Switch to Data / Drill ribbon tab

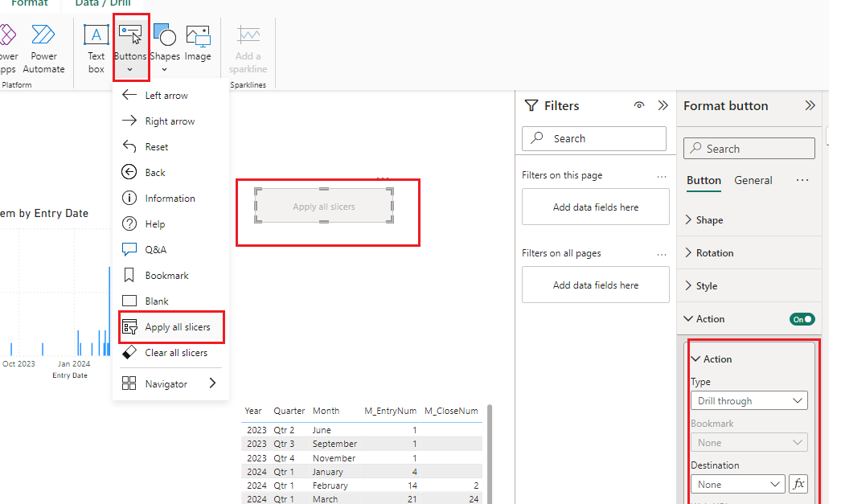click(x=103, y=3)
